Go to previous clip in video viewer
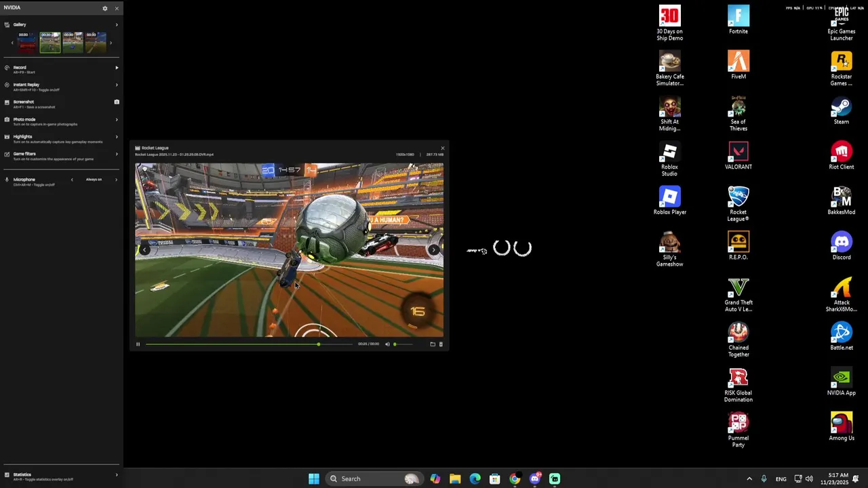Image resolution: width=868 pixels, height=488 pixels. 144,250
